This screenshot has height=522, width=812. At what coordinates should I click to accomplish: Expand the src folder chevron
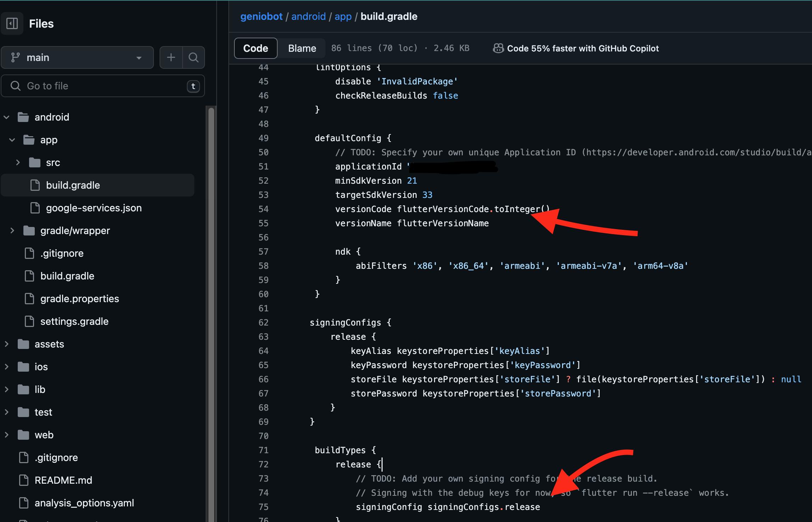[18, 162]
